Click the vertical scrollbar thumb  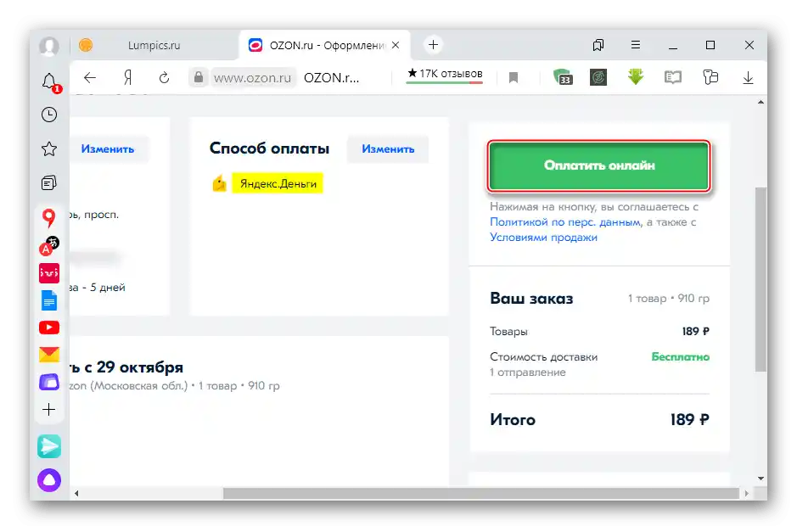click(x=761, y=279)
